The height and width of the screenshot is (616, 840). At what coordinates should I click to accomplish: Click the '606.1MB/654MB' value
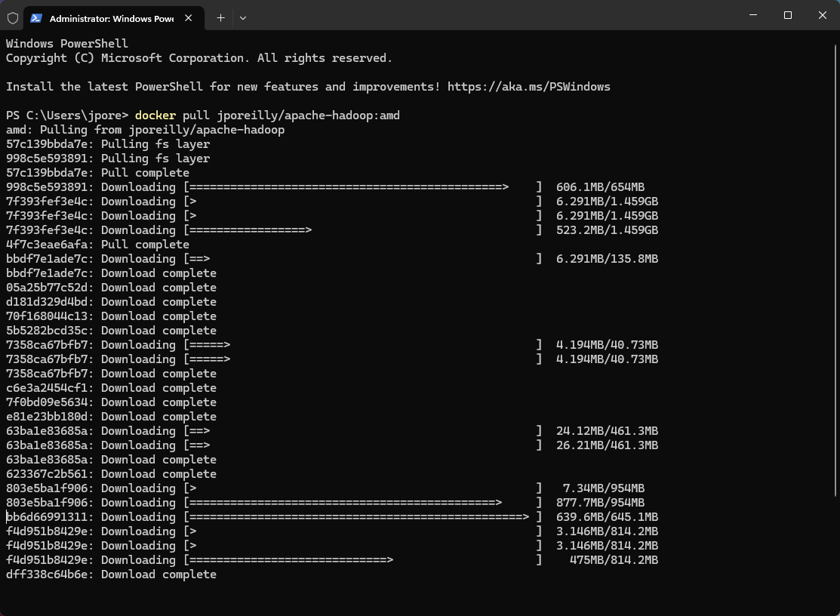600,187
